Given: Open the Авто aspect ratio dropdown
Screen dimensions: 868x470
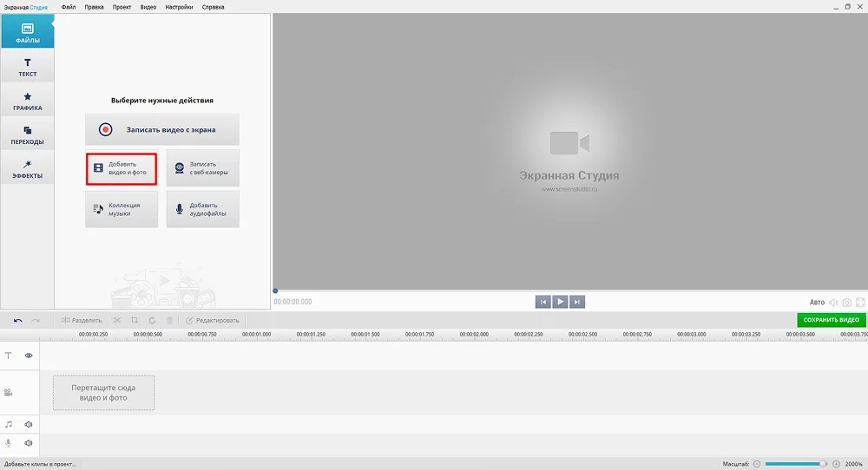Looking at the screenshot, I should (817, 302).
